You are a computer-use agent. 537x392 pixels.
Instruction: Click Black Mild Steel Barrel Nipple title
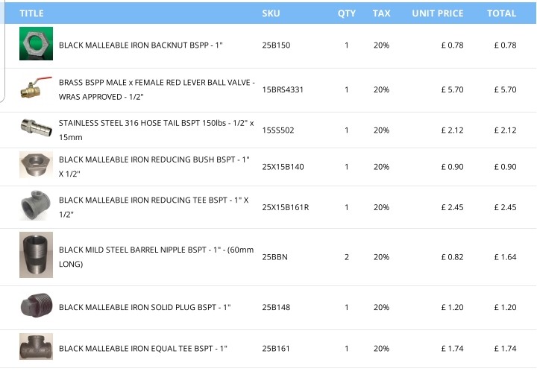156,257
